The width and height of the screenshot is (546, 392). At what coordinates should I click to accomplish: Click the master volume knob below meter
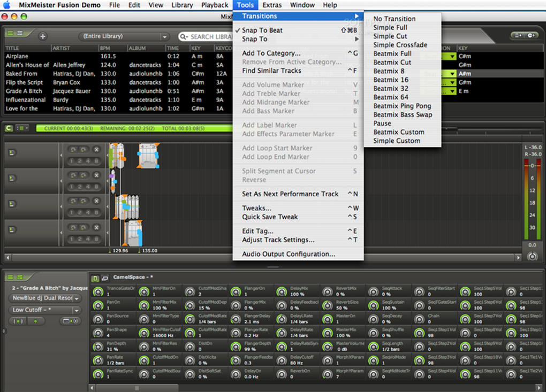[532, 256]
